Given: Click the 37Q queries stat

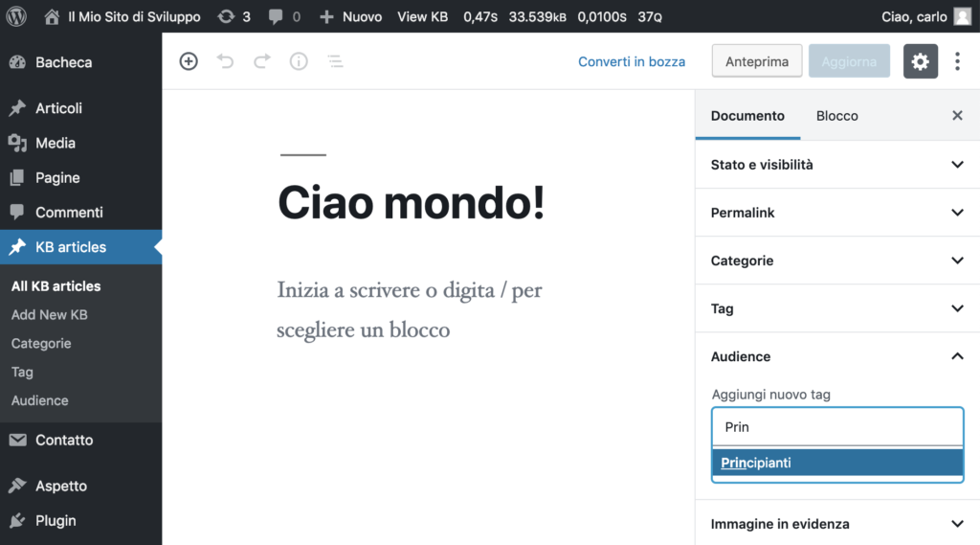Looking at the screenshot, I should (650, 17).
